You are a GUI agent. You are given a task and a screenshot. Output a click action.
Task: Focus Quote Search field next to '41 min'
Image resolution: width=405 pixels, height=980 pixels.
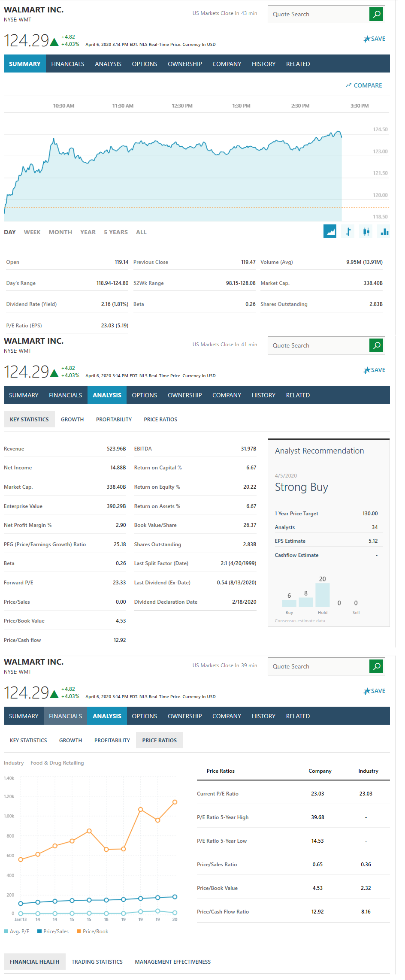(318, 345)
